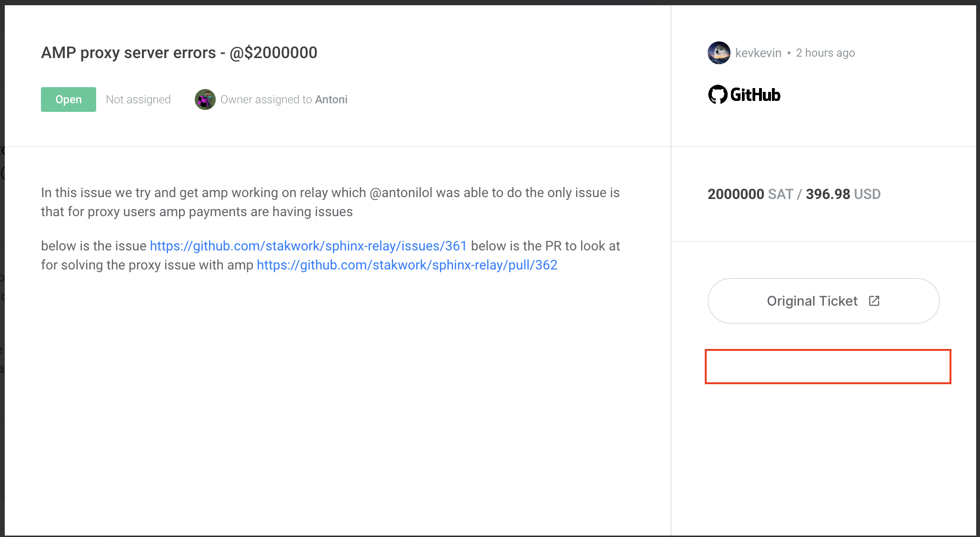Click the kevkevin avatar image
Image resolution: width=980 pixels, height=537 pixels.
point(719,53)
